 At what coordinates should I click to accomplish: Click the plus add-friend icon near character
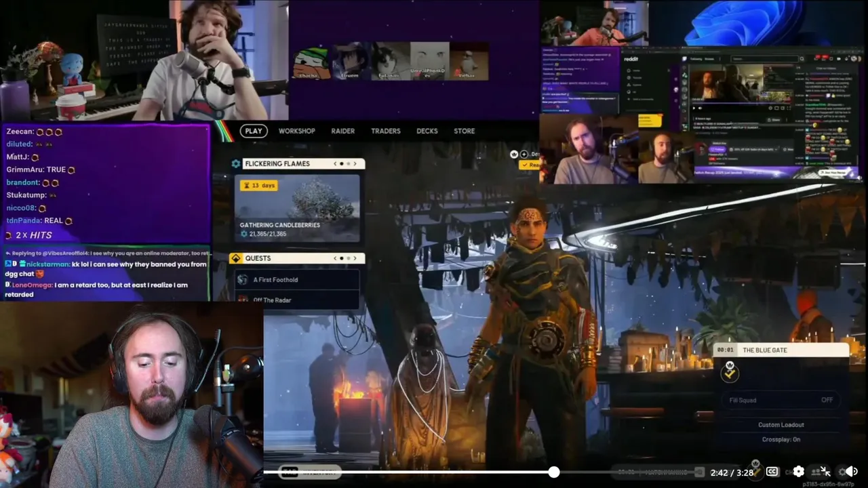[524, 155]
